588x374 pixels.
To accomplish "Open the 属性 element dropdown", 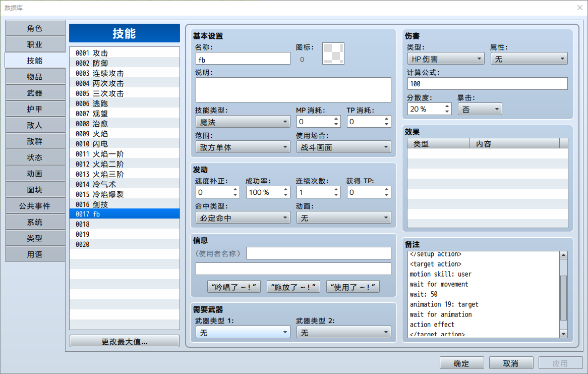I will point(529,59).
